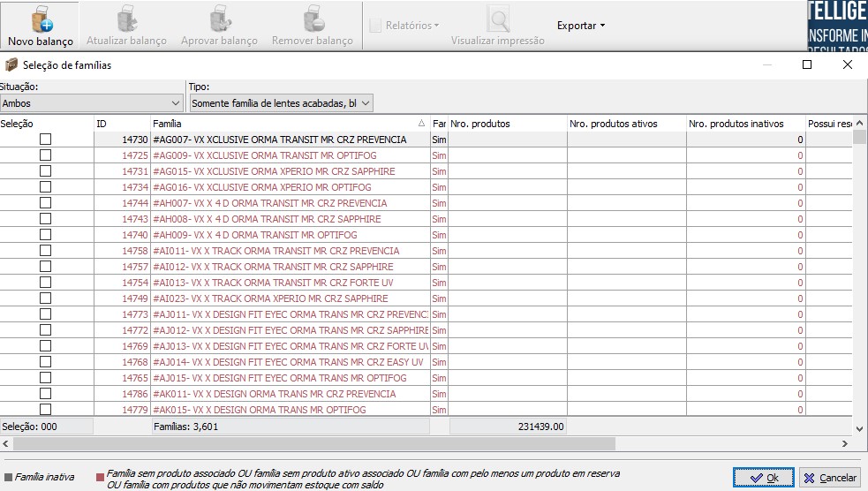This screenshot has width=868, height=491.
Task: Click the Família inativa gray legend square
Action: (x=8, y=477)
